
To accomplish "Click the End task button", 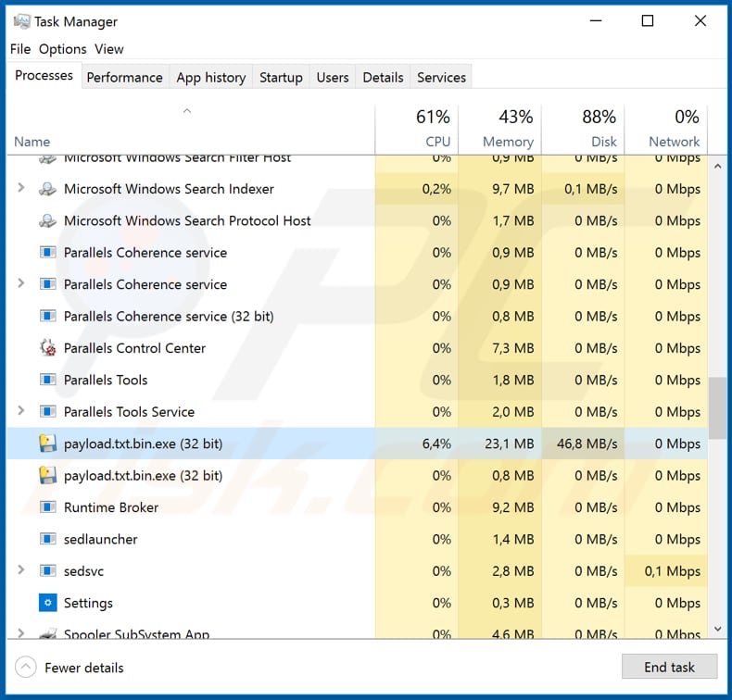I will (669, 667).
